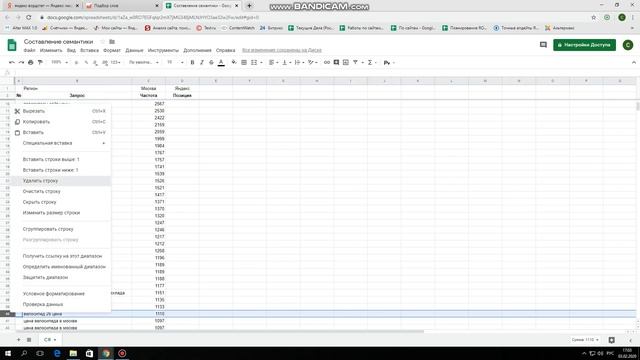Open the Файл menu

29,50
